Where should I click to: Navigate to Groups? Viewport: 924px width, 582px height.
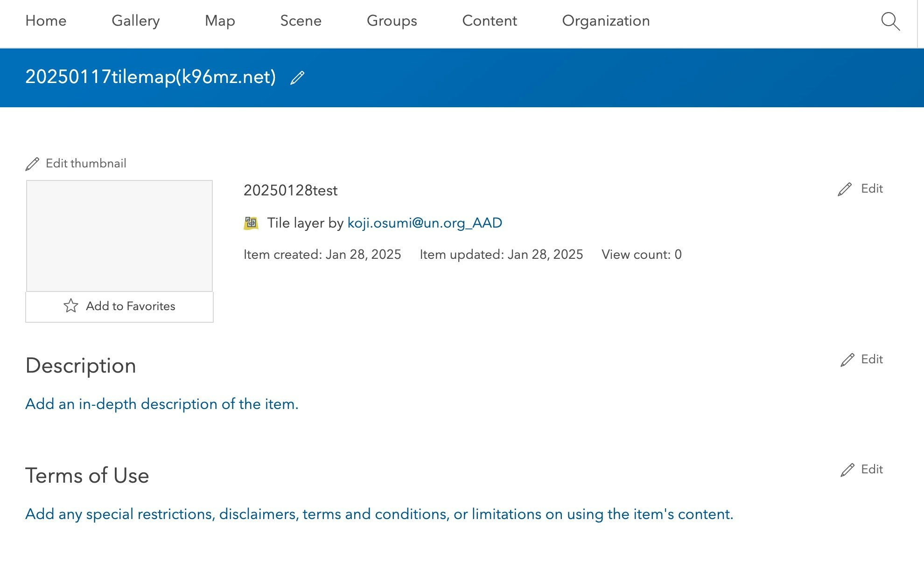[392, 21]
